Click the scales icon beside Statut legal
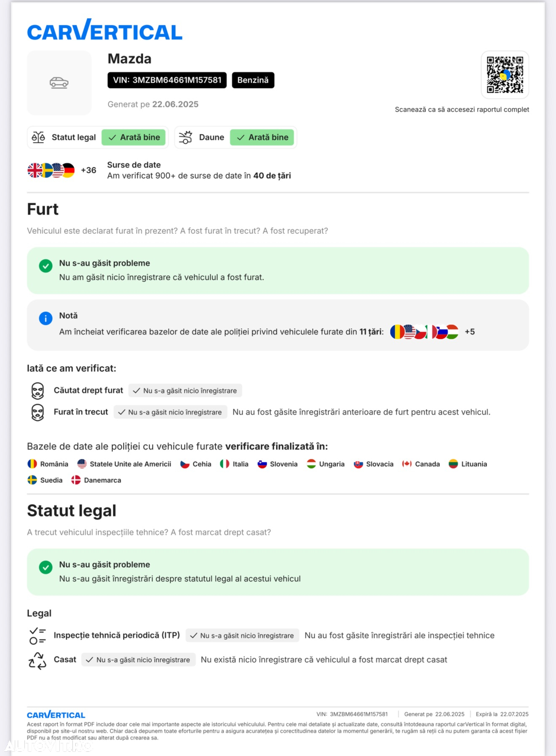Viewport: 556px width, 756px height. pos(38,137)
